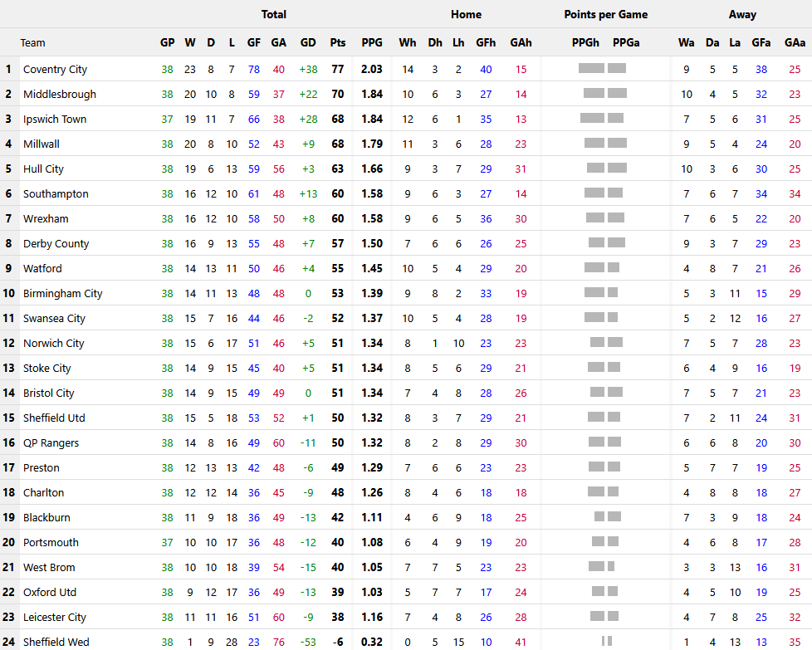Sort by the PPG column header
The image size is (812, 650).
(372, 43)
